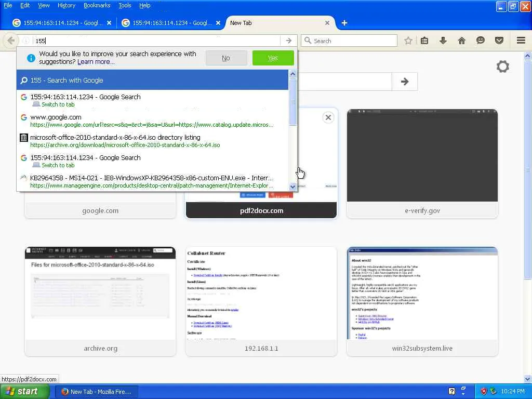Choose second 155:94:163:114.1234 Google Search suggestion
Screen dimensions: 532x399
pyautogui.click(x=152, y=161)
